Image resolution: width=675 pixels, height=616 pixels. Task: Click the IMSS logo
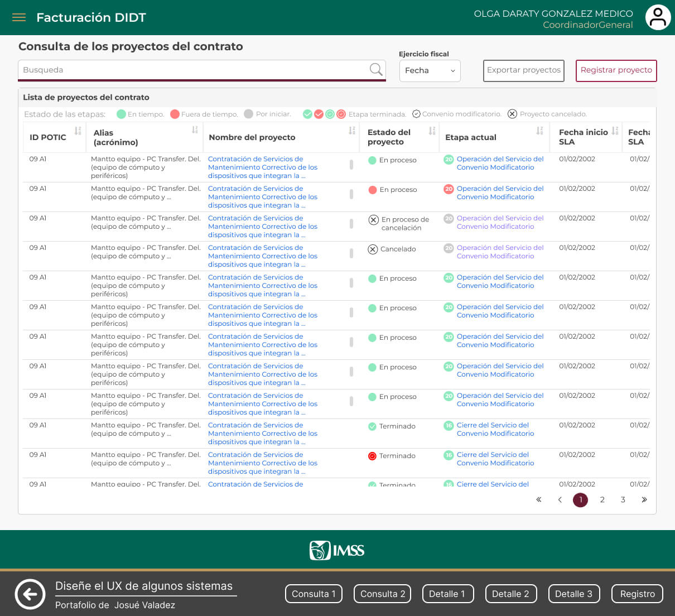(337, 551)
